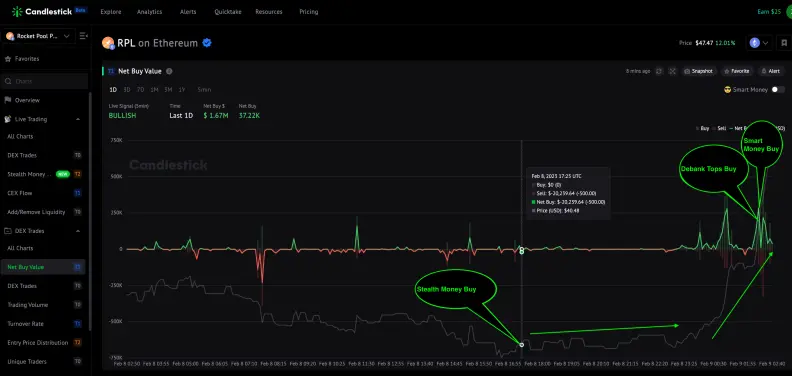Screen dimensions: 792x376
Task: Collapse the DEX Trades section arrow
Action: (x=78, y=231)
